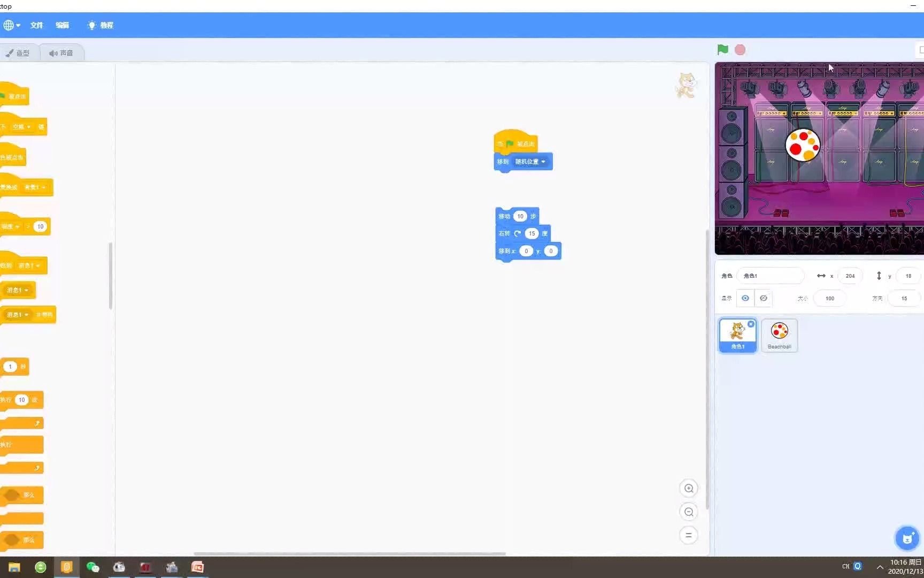Click the y value 0 in 移到 block
The image size is (924, 578).
click(551, 251)
